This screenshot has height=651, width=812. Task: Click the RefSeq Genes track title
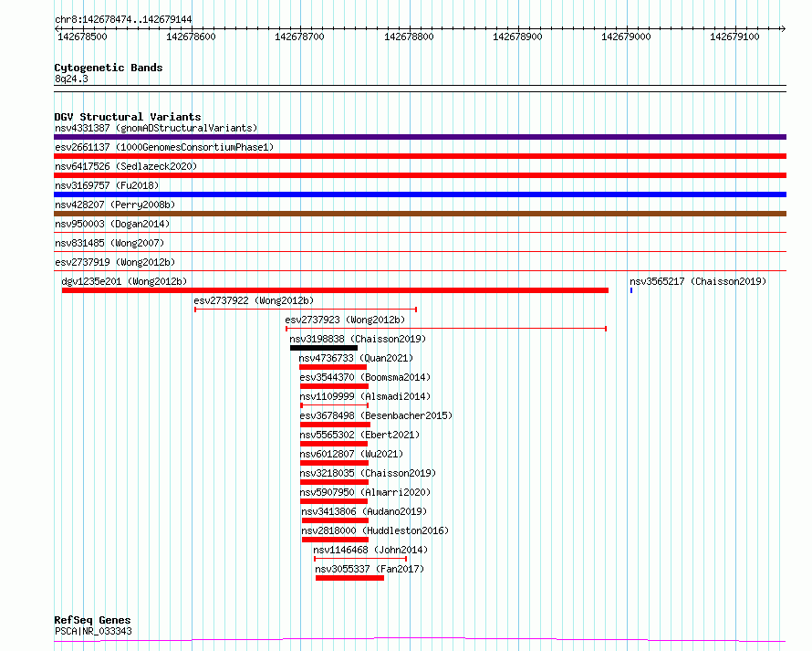92,621
